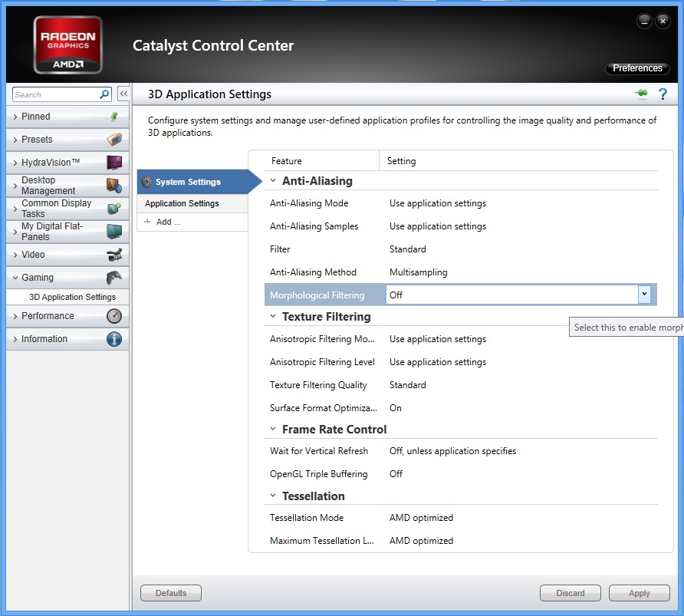
Task: Click the Feature column header
Action: click(287, 161)
